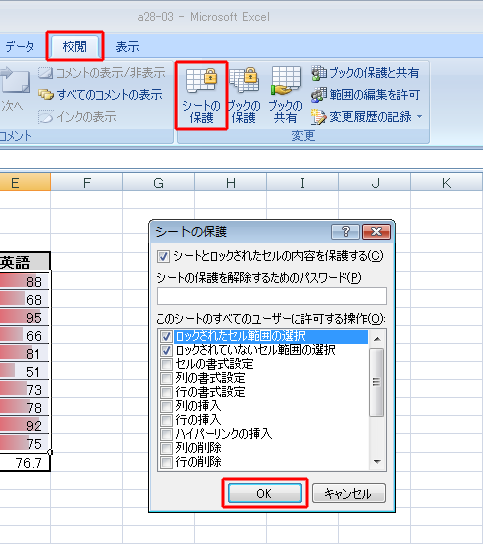Click the ブックの共有 (Share Workbook) icon
483x544 pixels.
286,95
